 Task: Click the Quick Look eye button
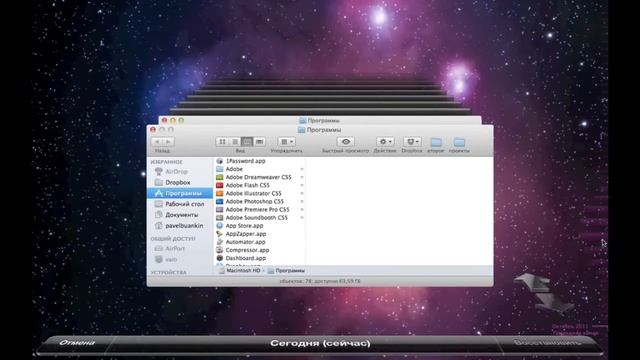point(345,142)
